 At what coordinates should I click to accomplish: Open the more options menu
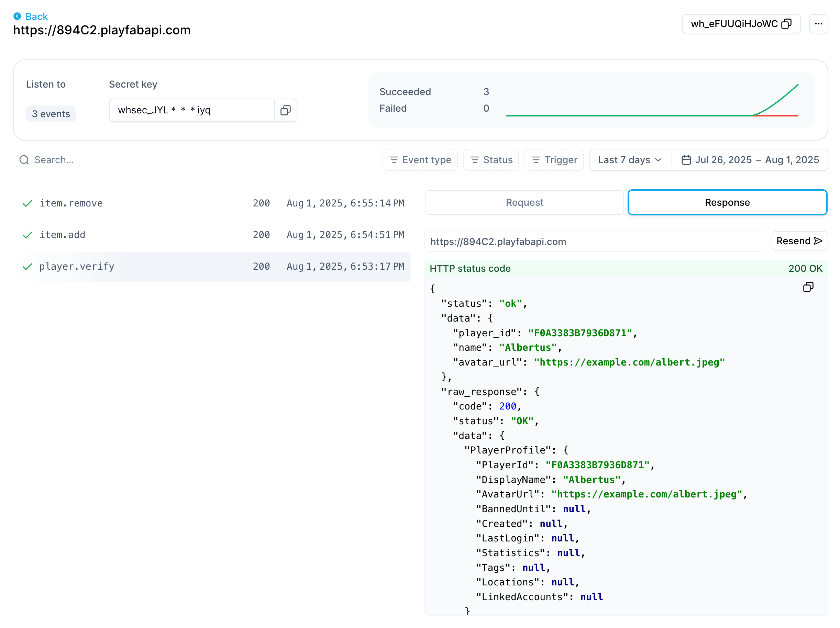(819, 24)
